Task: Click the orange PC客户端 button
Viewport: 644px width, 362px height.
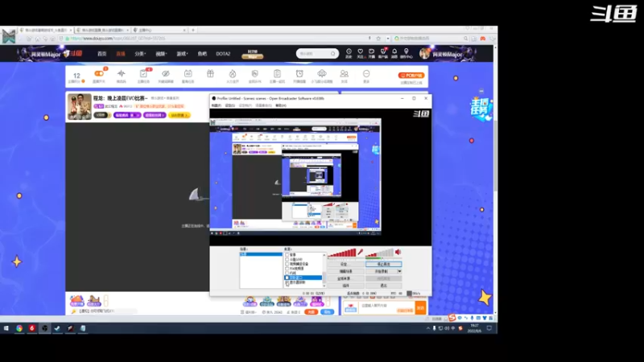Action: [411, 75]
